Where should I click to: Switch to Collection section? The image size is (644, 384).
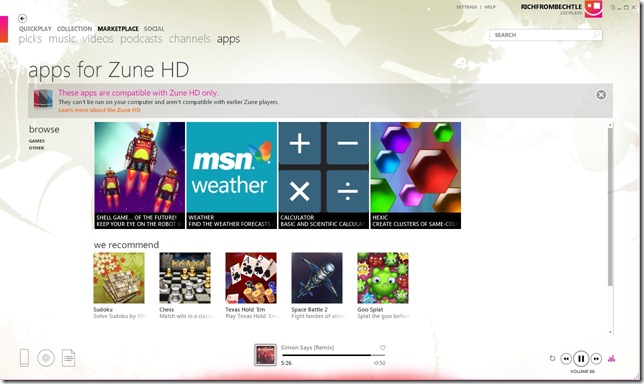pyautogui.click(x=74, y=29)
